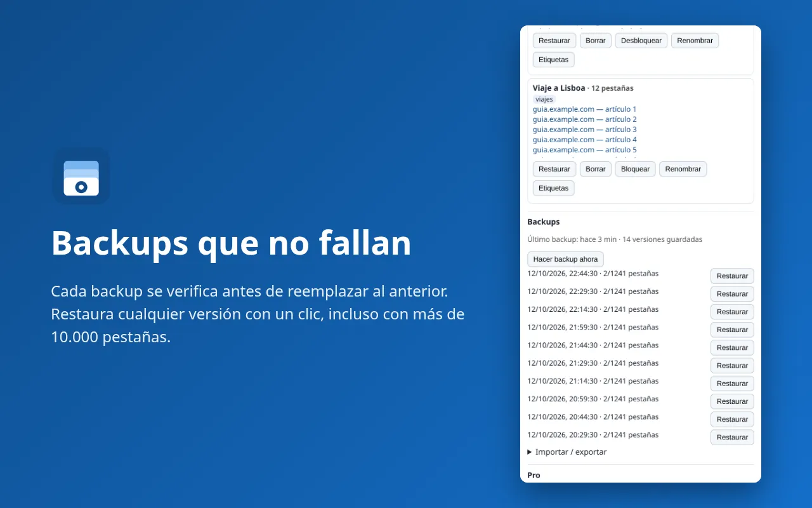This screenshot has height=508, width=812.
Task: Open guia.example.com — artículo 3 link
Action: (584, 130)
